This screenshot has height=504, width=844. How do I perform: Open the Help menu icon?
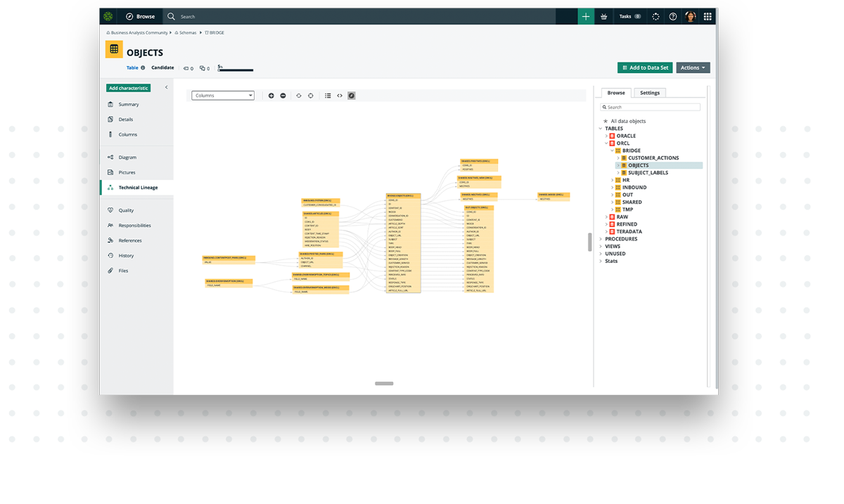tap(672, 15)
